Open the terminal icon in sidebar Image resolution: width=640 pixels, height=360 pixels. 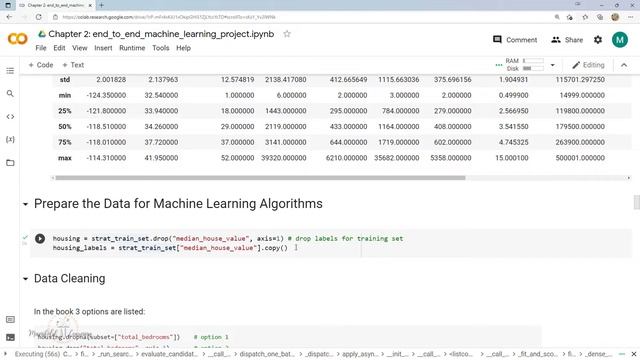click(x=10, y=337)
